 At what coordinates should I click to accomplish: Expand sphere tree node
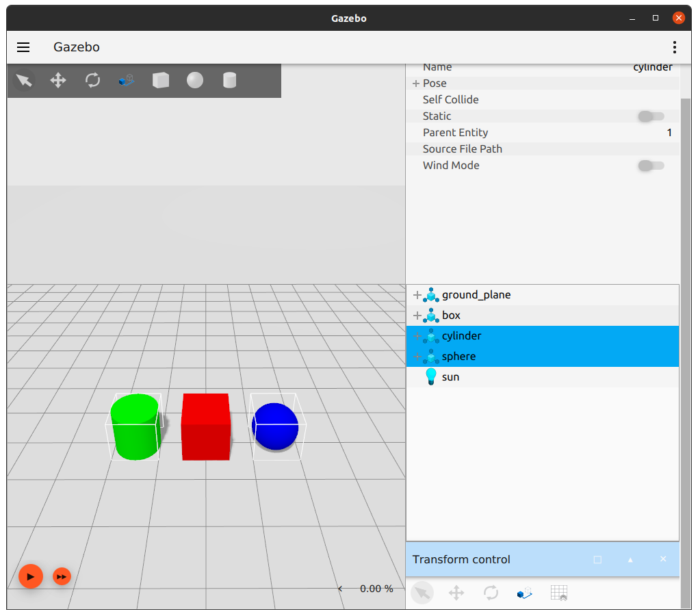tap(417, 357)
